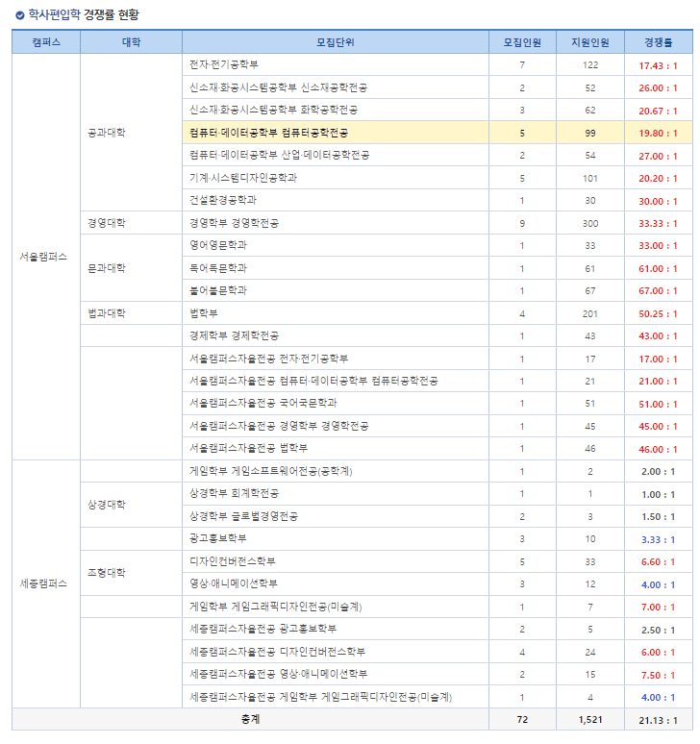The image size is (700, 744).
Task: Click the 서울캠퍼스 campus cell
Action: [x=46, y=257]
